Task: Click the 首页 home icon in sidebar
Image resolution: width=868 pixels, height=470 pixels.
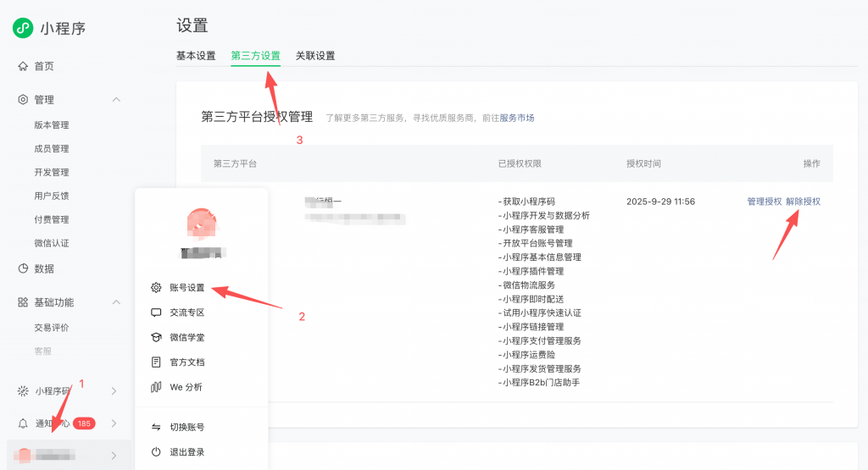Action: 23,66
